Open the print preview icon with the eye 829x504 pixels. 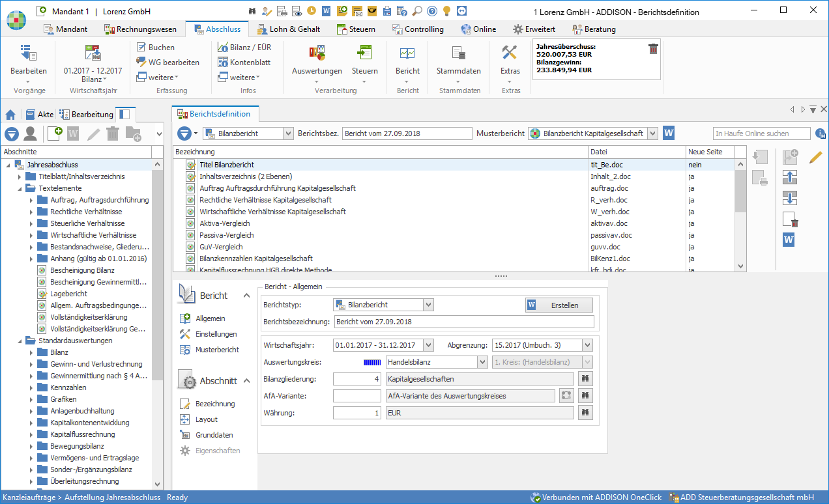(x=297, y=11)
